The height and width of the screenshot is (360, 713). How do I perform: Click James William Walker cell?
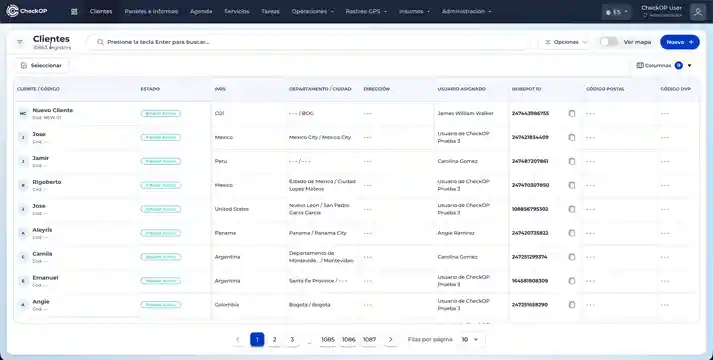point(465,113)
